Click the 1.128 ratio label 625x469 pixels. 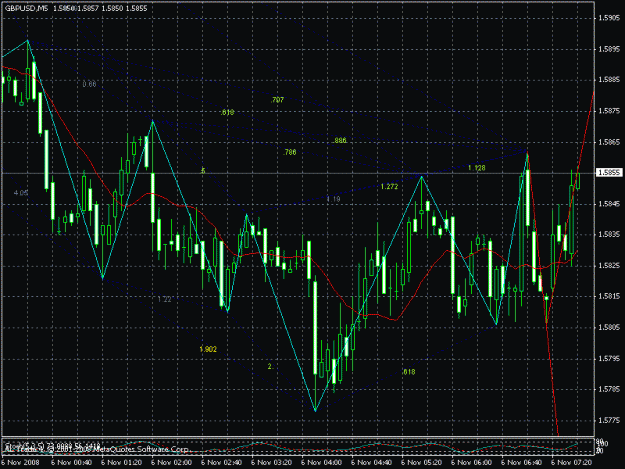click(477, 168)
